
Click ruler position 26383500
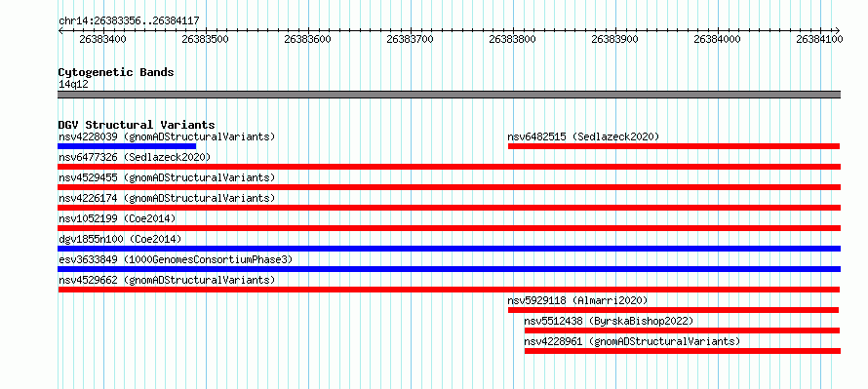[x=206, y=39]
